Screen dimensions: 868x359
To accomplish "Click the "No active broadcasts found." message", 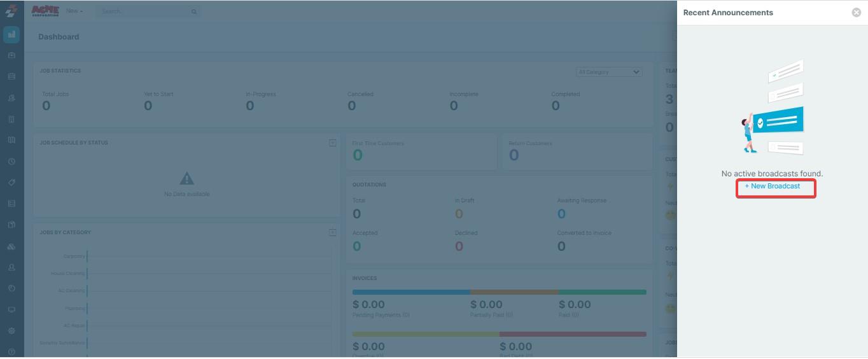I will tap(772, 174).
